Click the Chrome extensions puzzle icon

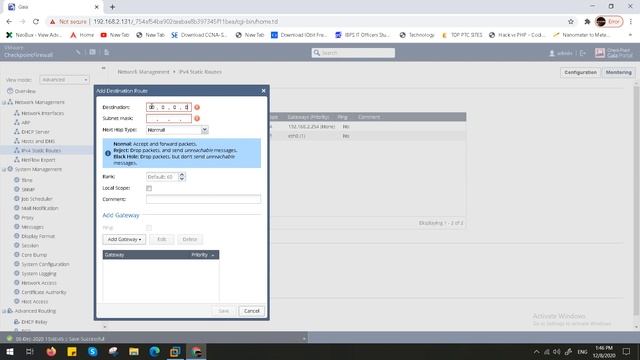coord(587,22)
